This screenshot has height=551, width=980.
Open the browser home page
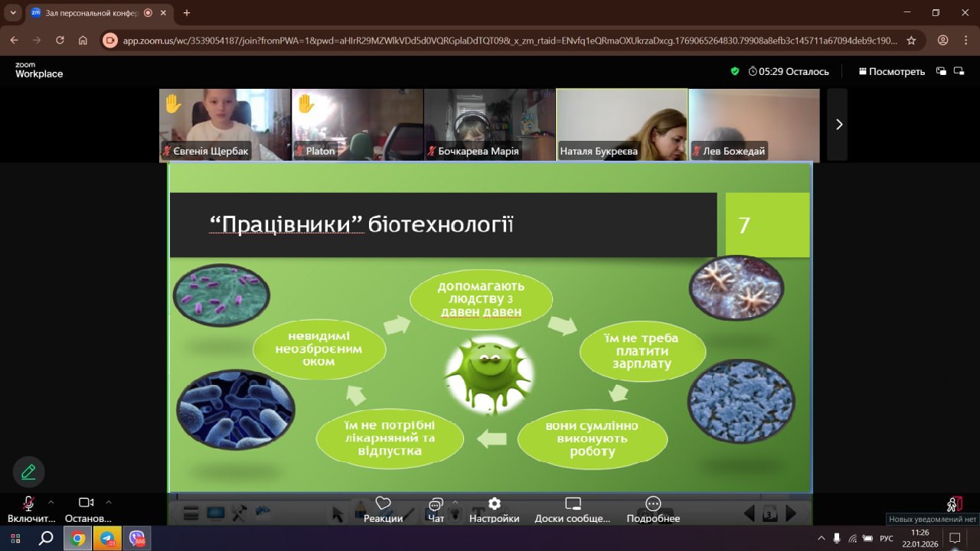(83, 41)
